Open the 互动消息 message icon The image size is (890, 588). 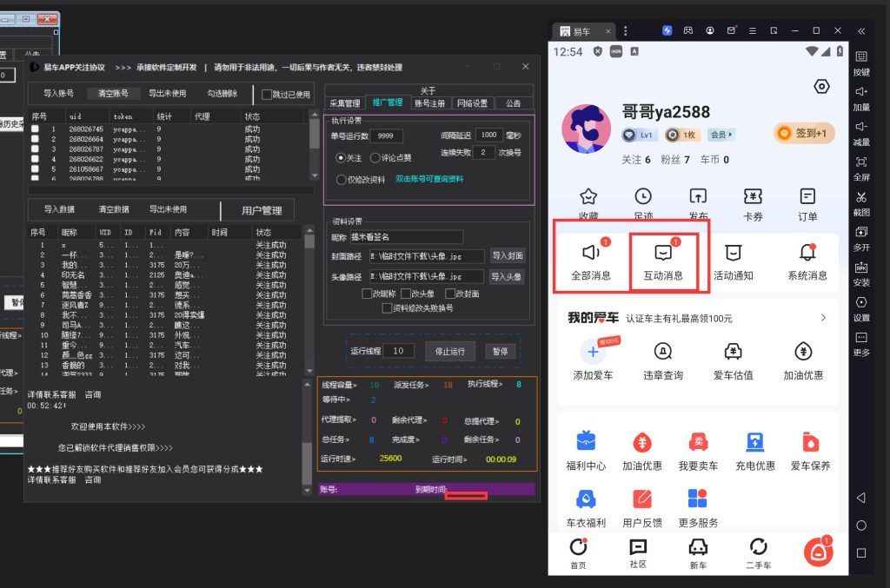(x=663, y=253)
